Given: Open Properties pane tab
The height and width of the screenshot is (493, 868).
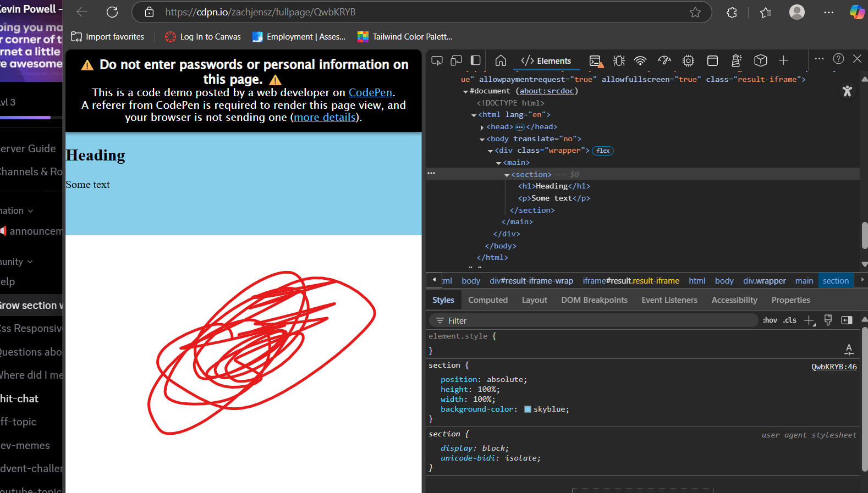Looking at the screenshot, I should click(790, 300).
